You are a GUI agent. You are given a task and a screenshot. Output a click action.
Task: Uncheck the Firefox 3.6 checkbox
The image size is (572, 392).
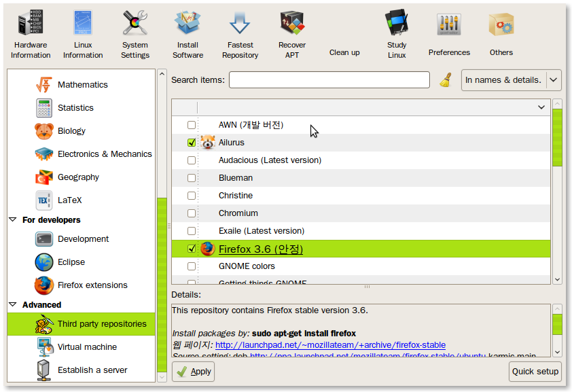[x=191, y=249]
